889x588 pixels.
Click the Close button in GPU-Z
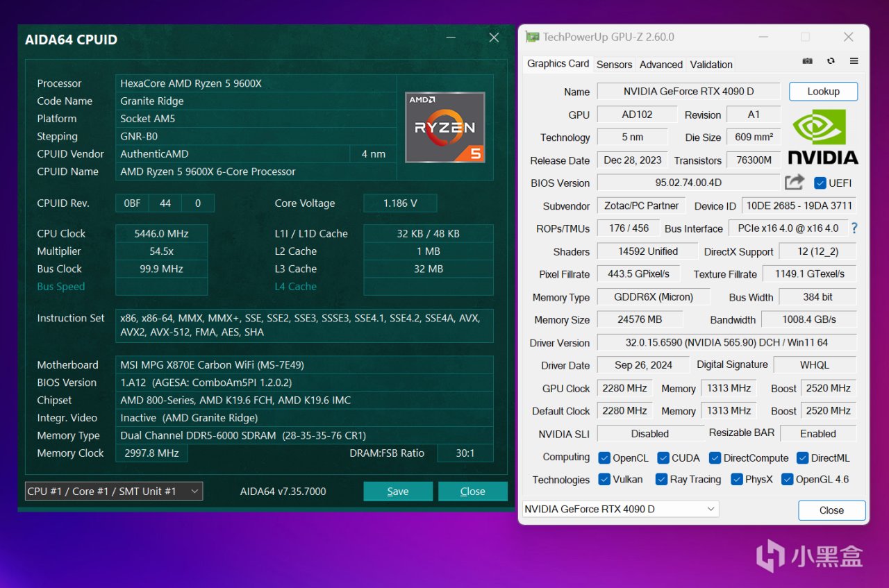tap(831, 510)
